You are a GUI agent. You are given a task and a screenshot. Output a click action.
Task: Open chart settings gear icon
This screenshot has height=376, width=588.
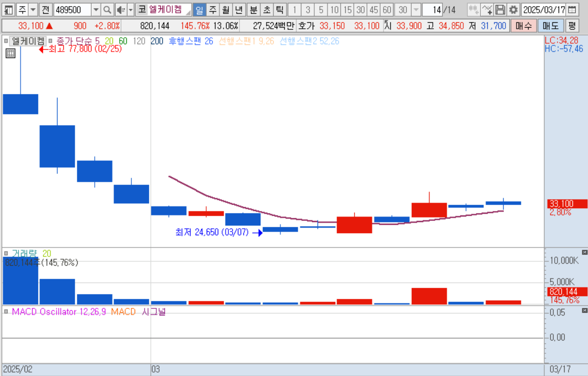[x=513, y=10]
